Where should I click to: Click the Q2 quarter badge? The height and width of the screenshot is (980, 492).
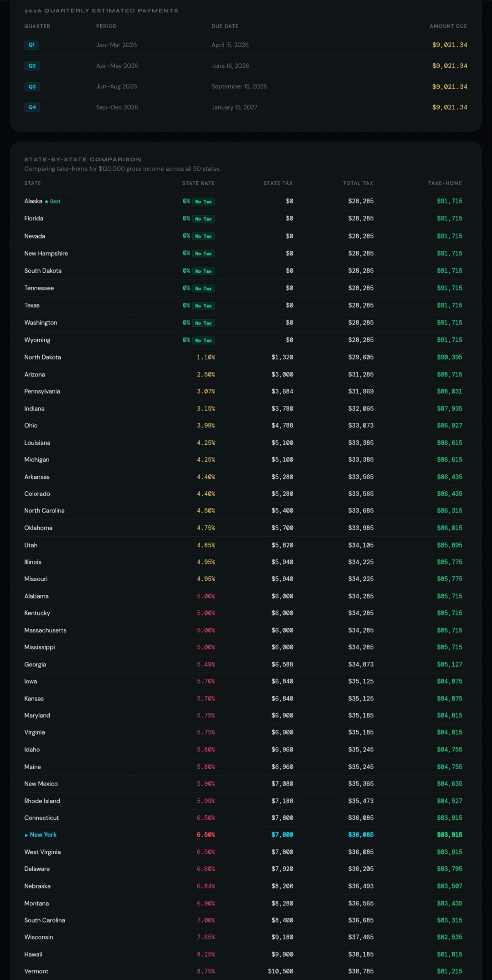[32, 66]
